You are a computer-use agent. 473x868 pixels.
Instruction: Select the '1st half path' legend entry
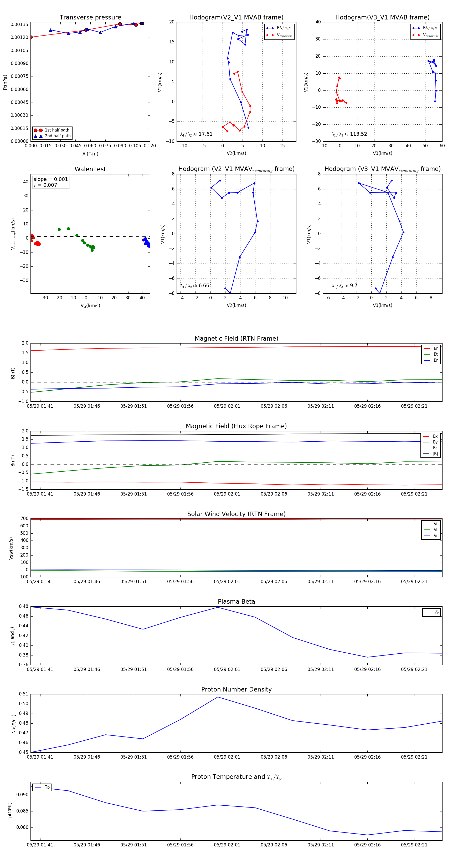pyautogui.click(x=52, y=130)
